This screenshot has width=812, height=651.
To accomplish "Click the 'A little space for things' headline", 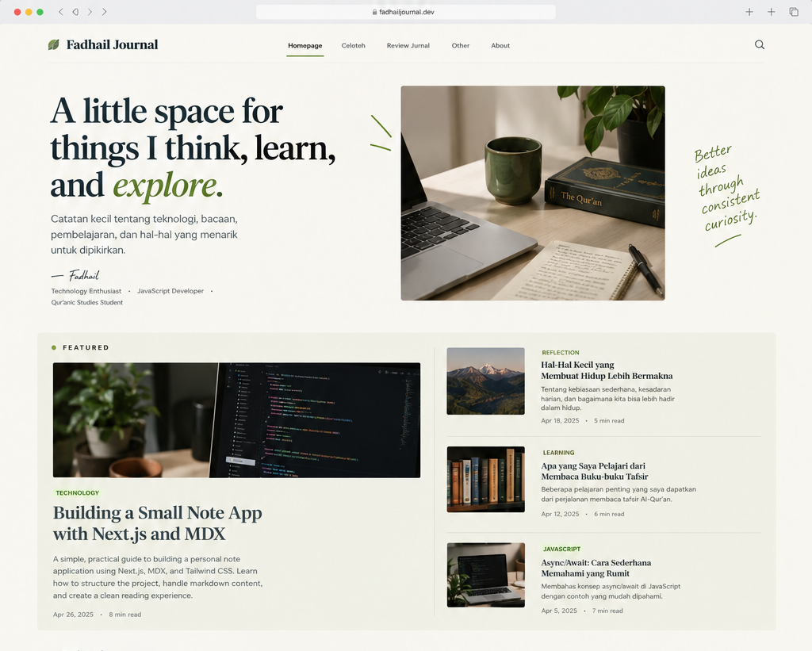I will click(x=193, y=148).
